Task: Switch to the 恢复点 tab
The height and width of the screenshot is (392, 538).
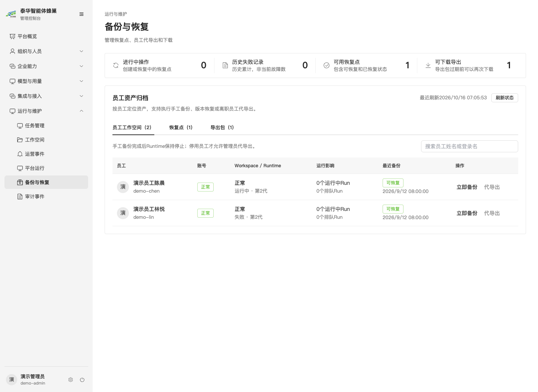Action: 181,127
